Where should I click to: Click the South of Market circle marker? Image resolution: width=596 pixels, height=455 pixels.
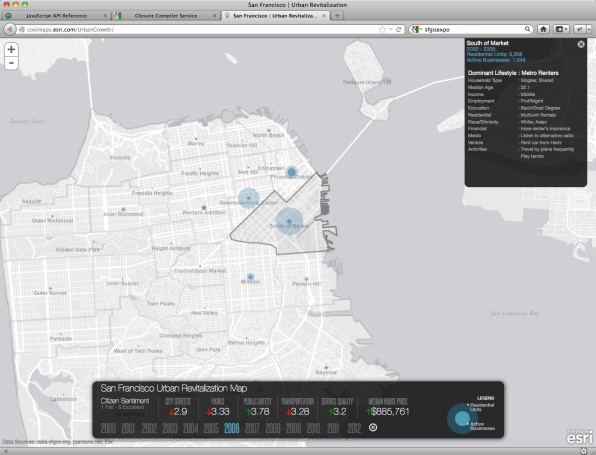289,221
